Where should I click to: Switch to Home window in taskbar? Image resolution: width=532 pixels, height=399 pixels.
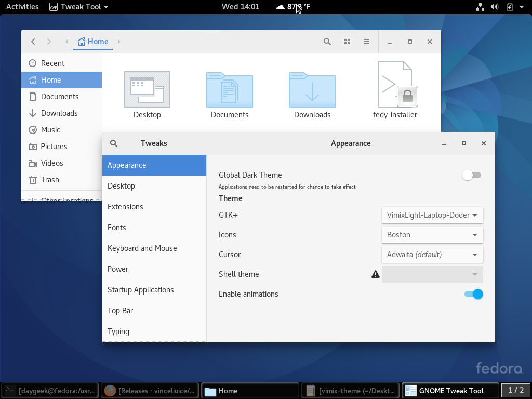pyautogui.click(x=250, y=391)
